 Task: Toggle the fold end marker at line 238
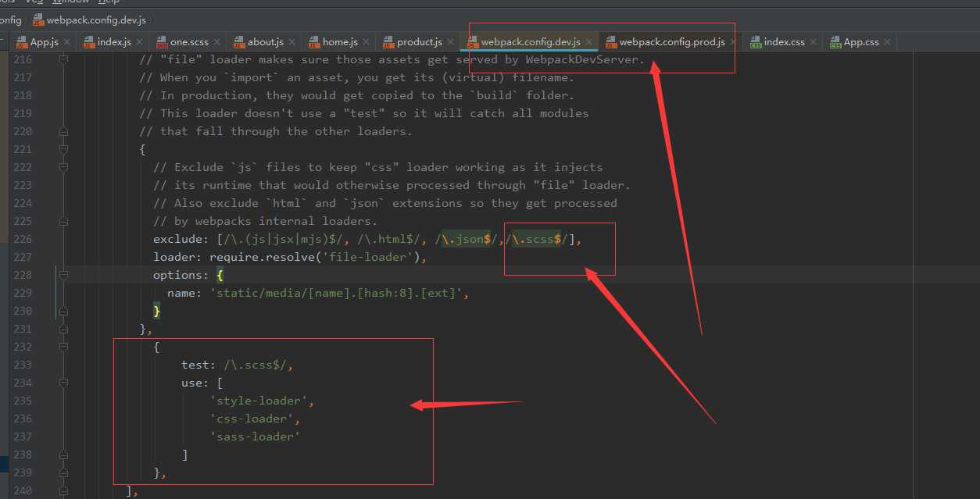tap(64, 454)
